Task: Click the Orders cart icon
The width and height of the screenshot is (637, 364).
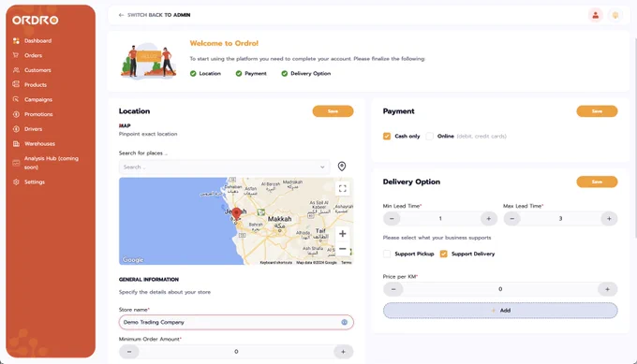Action: (x=16, y=55)
